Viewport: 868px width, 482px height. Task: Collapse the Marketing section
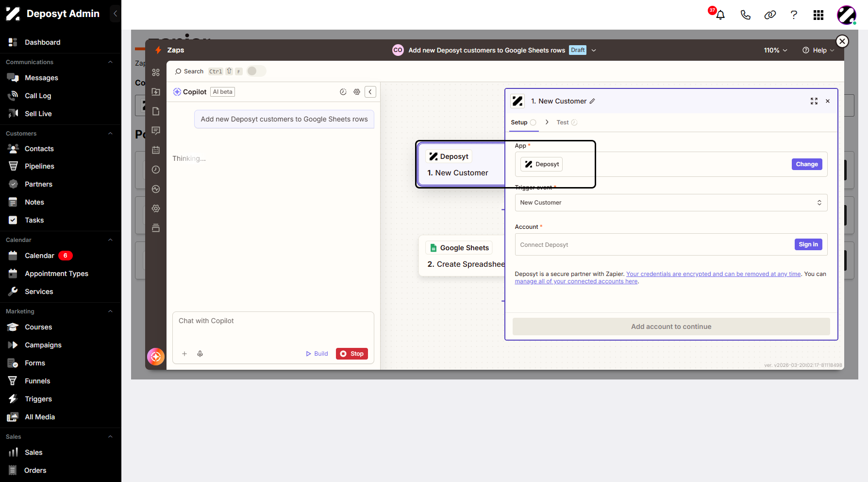tap(110, 311)
